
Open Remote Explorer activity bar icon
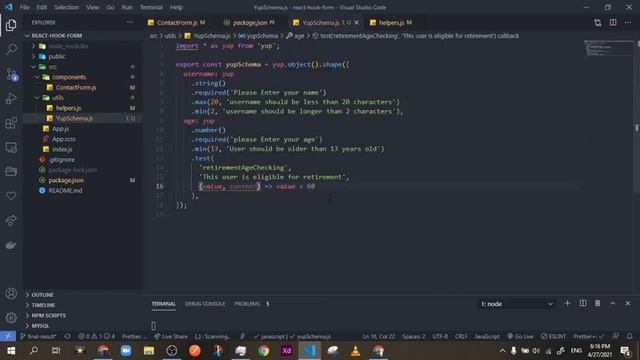tap(11, 147)
